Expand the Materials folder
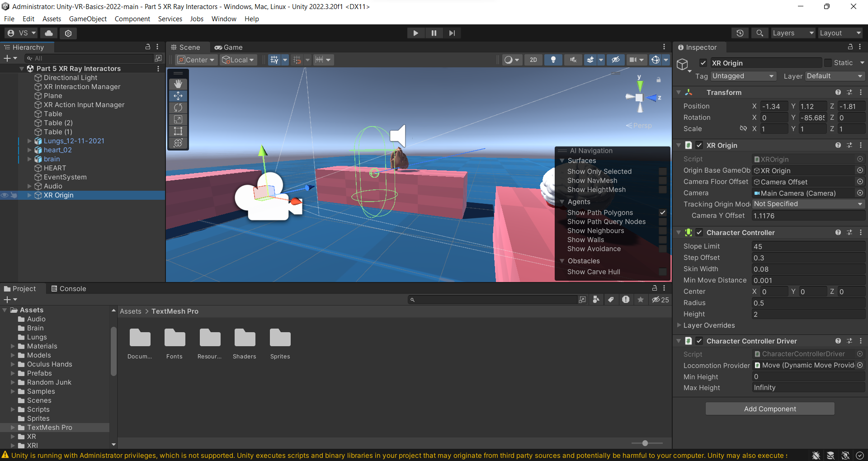868x461 pixels. coord(13,346)
